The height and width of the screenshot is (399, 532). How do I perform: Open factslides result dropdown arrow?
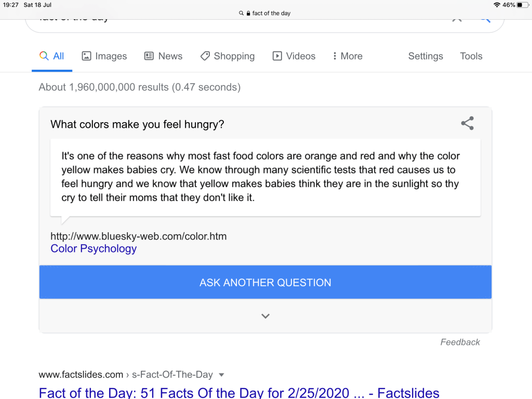click(x=221, y=375)
